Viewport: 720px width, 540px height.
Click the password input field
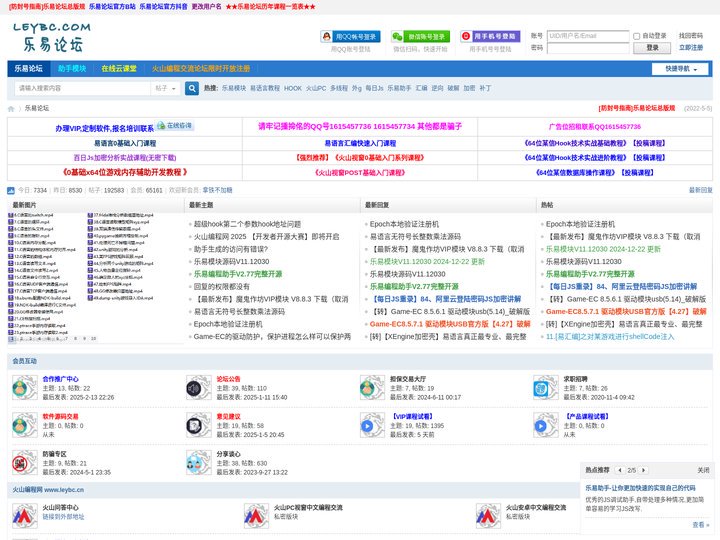pos(588,48)
